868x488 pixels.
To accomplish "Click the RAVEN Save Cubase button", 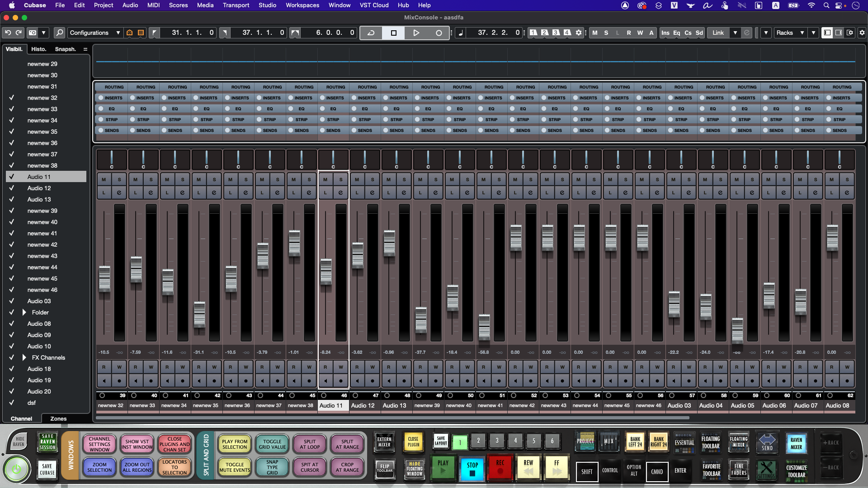I will click(47, 469).
